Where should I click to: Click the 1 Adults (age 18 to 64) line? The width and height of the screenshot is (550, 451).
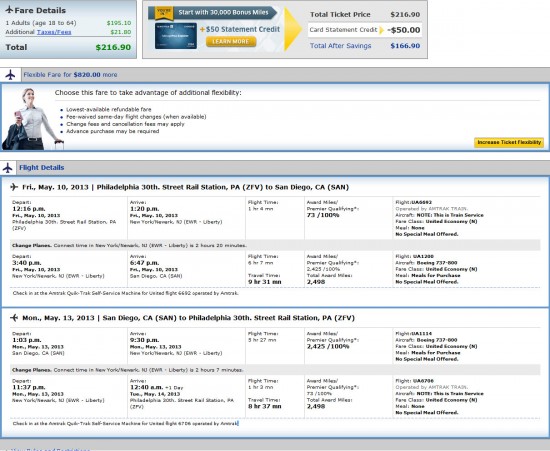pos(41,23)
